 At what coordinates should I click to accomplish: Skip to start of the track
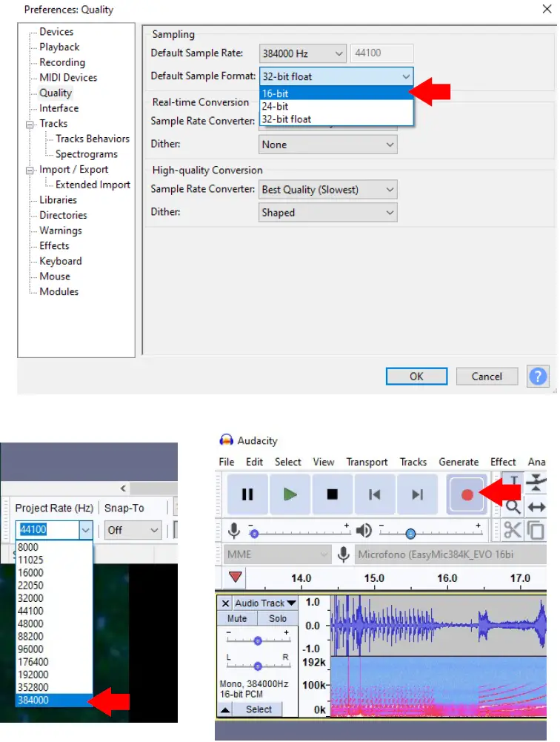pyautogui.click(x=375, y=494)
